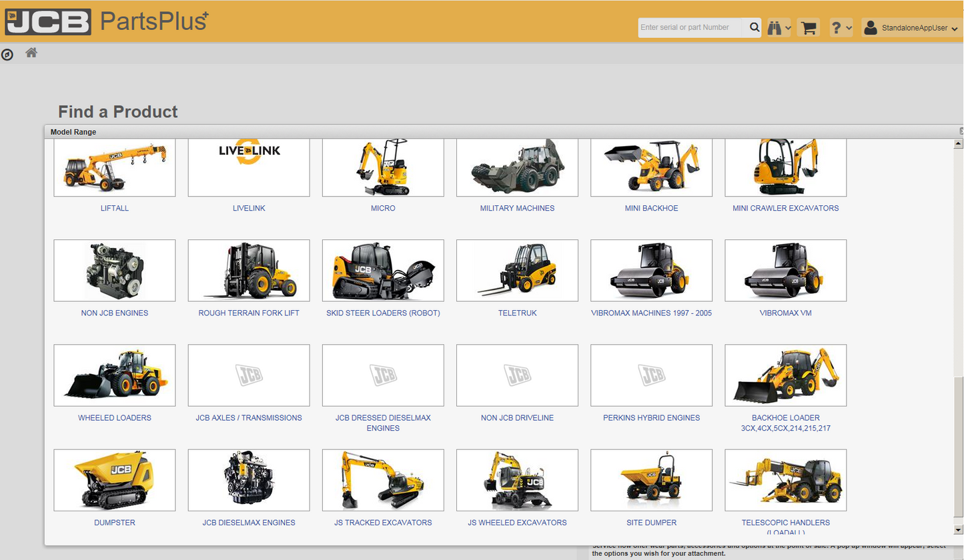Image resolution: width=964 pixels, height=560 pixels.
Task: Click the scrollbar down arrow
Action: tap(959, 529)
